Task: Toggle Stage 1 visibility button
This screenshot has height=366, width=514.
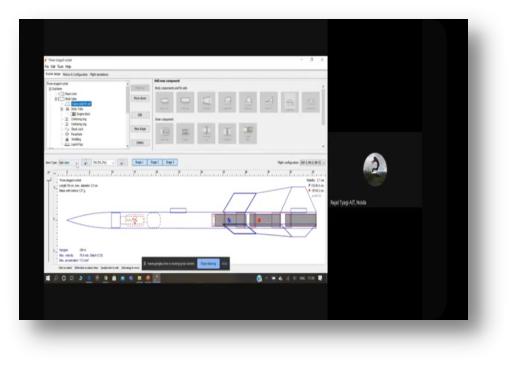Action: pos(139,162)
